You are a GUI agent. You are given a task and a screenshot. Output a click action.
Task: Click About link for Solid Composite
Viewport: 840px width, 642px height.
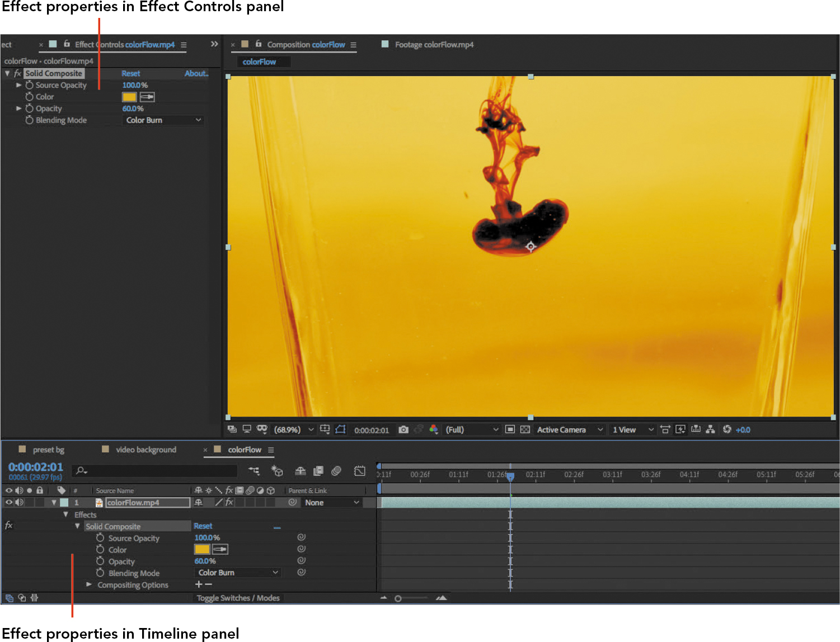click(196, 73)
